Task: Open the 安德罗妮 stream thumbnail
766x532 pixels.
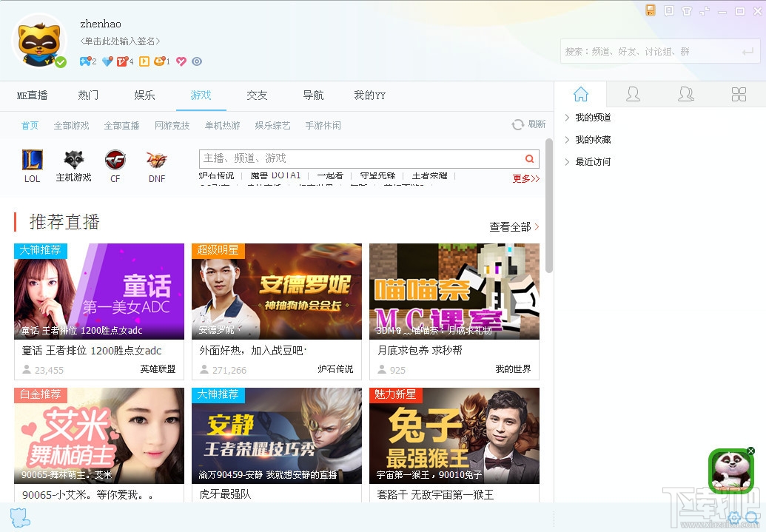Action: tap(277, 292)
